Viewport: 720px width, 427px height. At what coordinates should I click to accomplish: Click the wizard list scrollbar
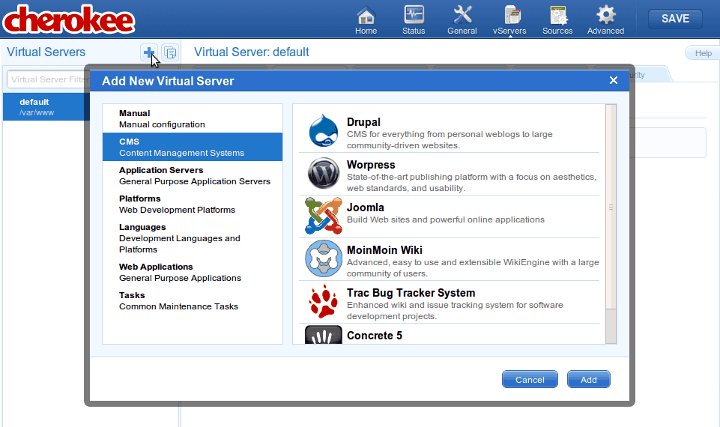pyautogui.click(x=611, y=208)
